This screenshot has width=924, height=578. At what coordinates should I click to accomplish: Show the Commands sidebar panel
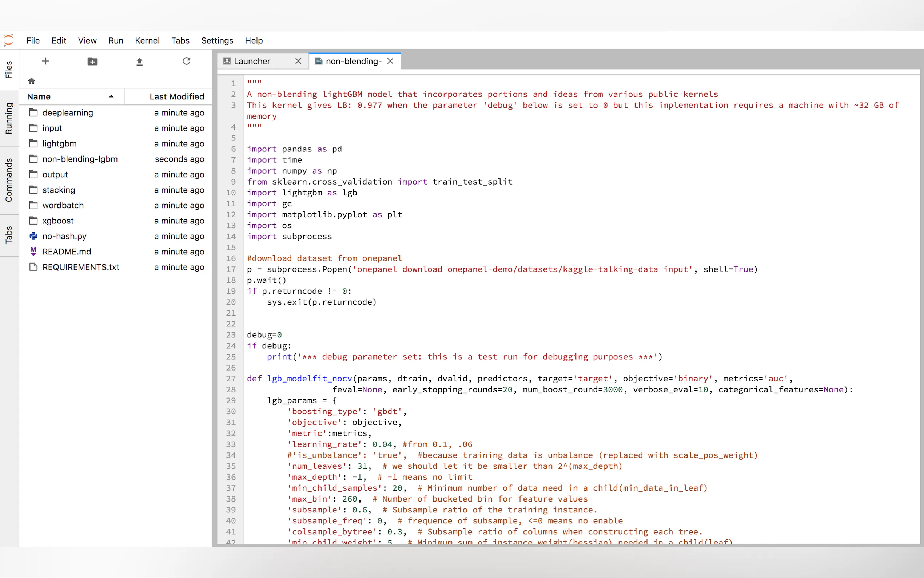9,180
